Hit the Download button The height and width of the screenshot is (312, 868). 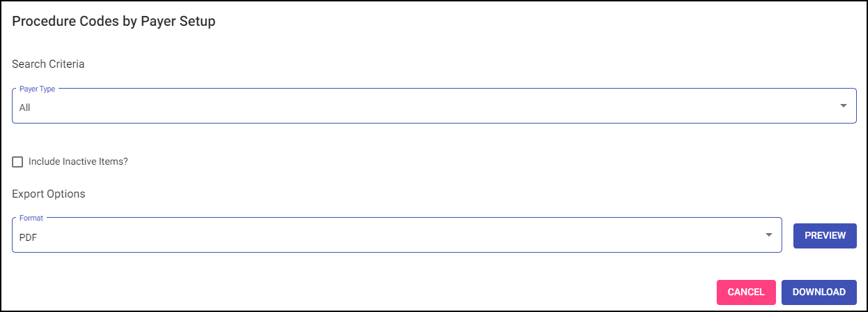(818, 292)
